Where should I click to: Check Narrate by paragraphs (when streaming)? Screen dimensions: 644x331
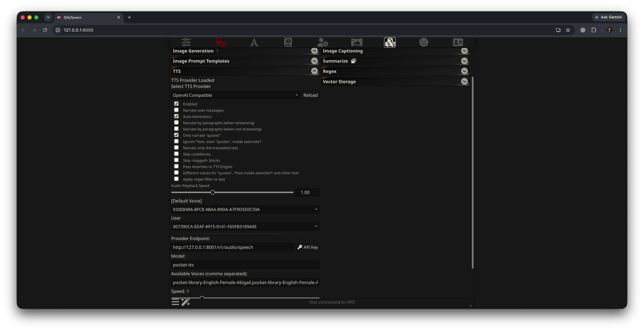pos(176,122)
